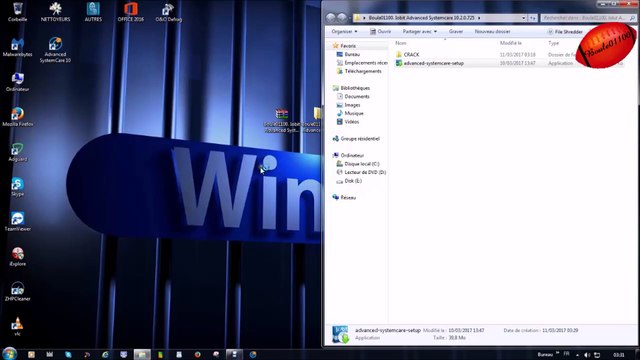Open the OFFICE 2016 desktop shortcut
640x360 pixels.
point(131,11)
